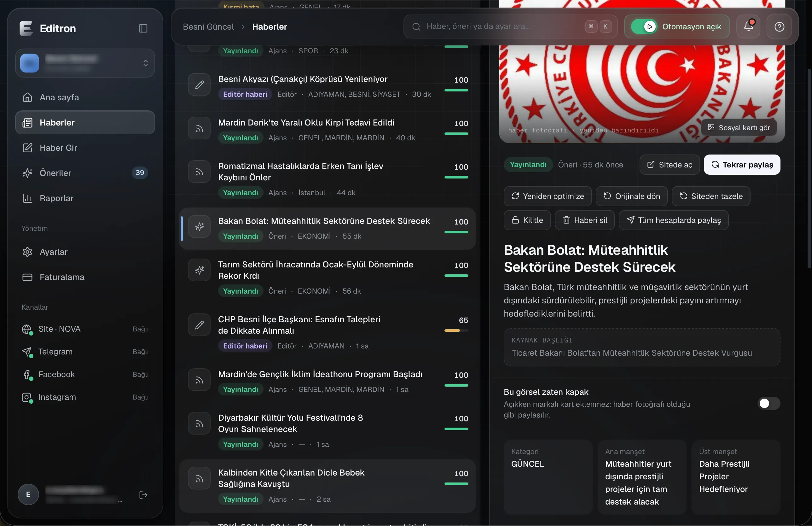Collapse the sidebar using the panel icon
The height and width of the screenshot is (526, 812).
[x=143, y=28]
